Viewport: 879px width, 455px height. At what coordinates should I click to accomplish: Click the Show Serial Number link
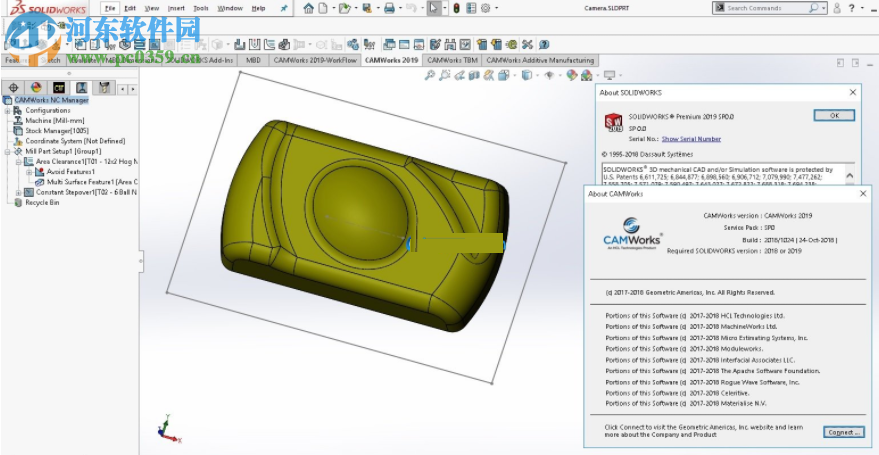pos(691,139)
